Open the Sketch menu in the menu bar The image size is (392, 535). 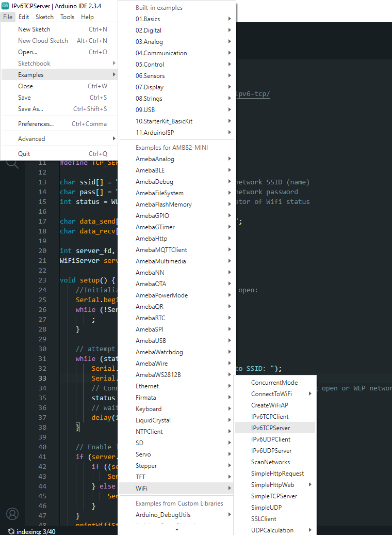click(x=44, y=17)
